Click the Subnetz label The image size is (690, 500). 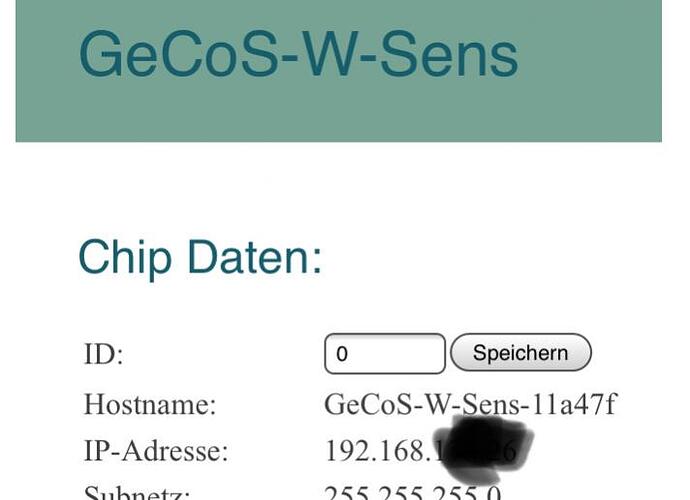tap(137, 492)
